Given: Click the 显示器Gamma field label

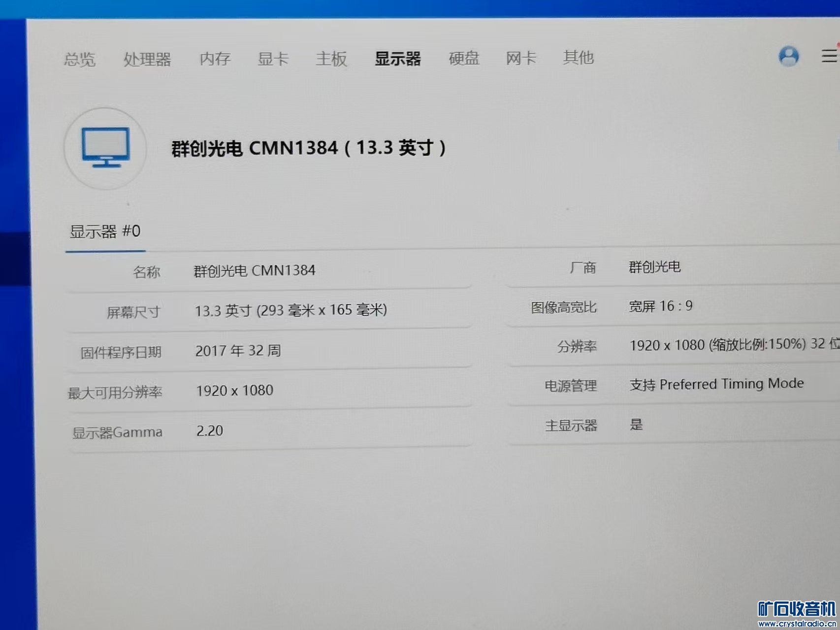Looking at the screenshot, I should (117, 432).
